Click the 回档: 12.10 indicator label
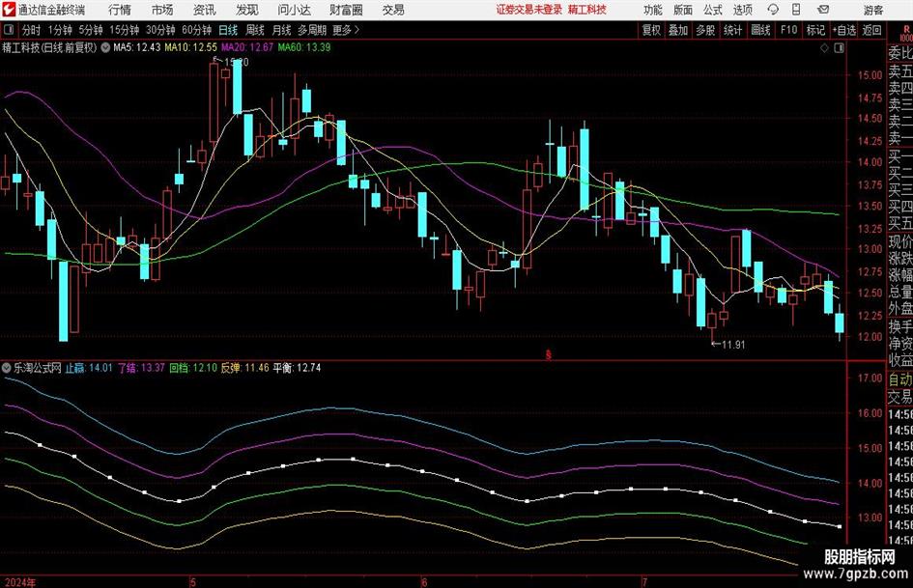This screenshot has width=913, height=588. [x=192, y=368]
